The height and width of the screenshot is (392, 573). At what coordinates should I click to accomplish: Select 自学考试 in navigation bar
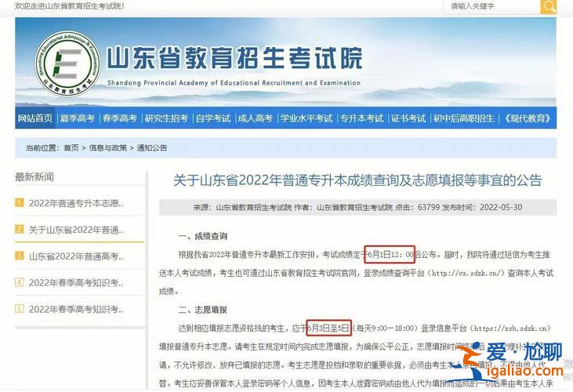(x=213, y=118)
